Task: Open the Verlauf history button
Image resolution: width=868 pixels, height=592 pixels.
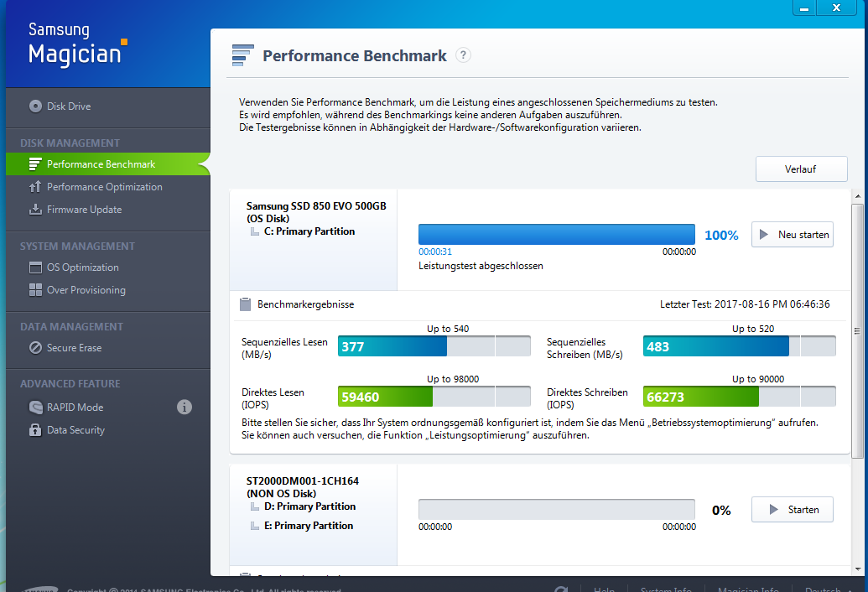Action: coord(801,169)
